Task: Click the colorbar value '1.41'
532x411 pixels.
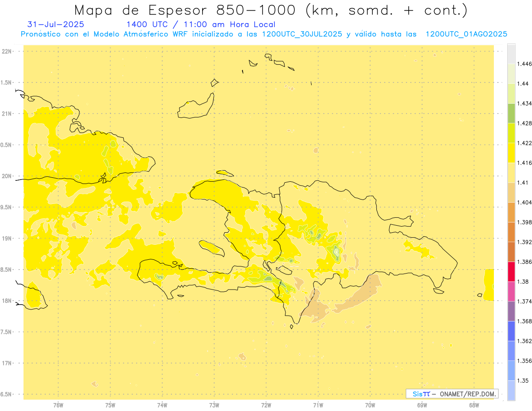Action: [524, 183]
